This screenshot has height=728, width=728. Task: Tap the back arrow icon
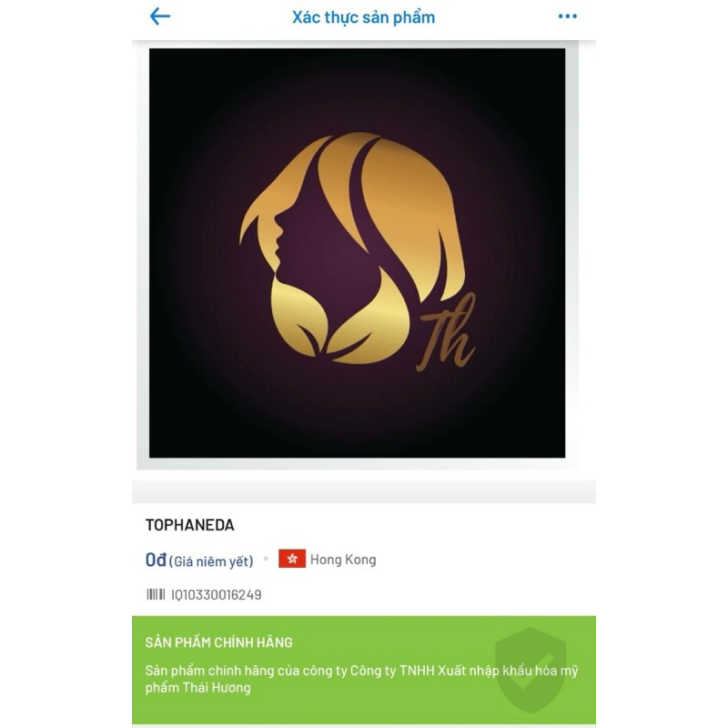(x=160, y=16)
